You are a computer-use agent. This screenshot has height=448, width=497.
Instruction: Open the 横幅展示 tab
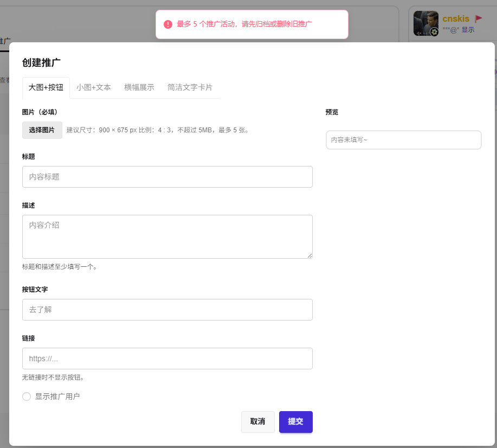coord(139,87)
